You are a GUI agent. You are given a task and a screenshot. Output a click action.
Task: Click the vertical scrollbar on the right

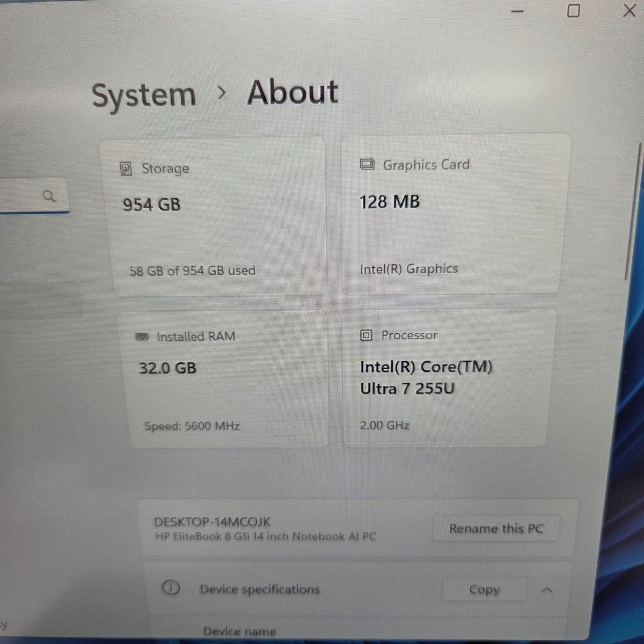click(634, 211)
